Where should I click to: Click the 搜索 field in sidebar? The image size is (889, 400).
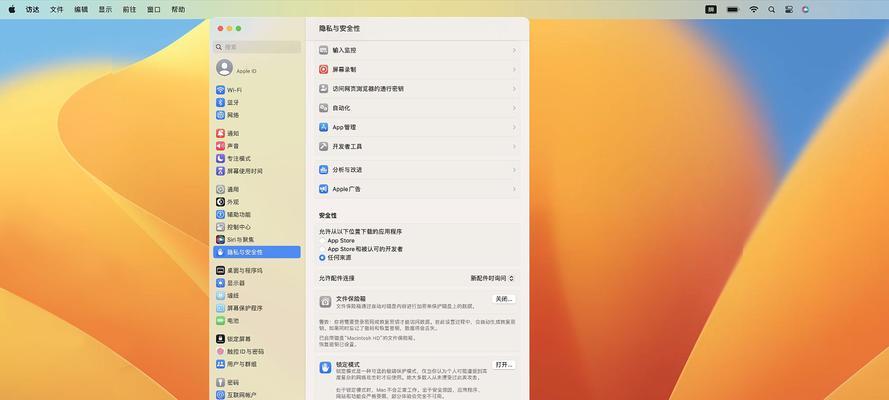pos(257,47)
